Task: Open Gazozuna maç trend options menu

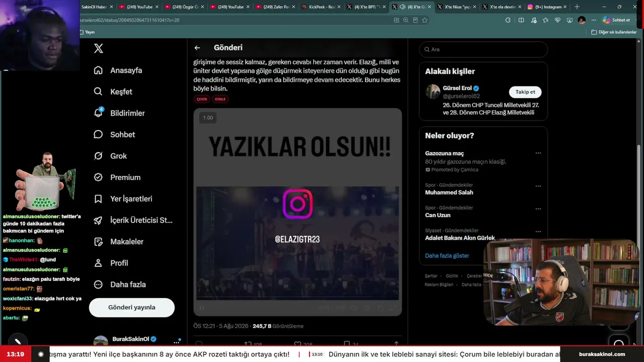Action: (538, 153)
